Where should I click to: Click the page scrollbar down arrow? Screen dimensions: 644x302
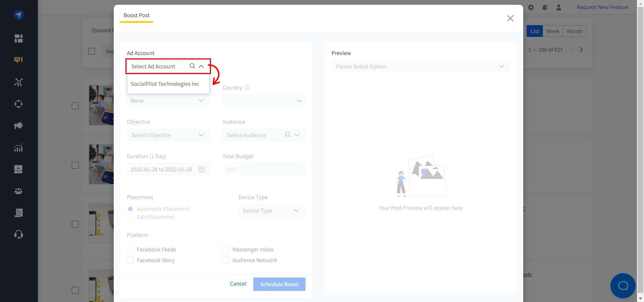click(x=640, y=298)
